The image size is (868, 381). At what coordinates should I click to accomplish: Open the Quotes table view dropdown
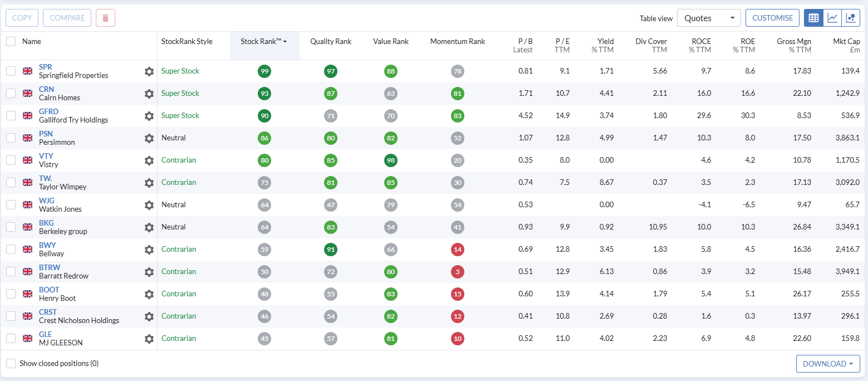(709, 18)
